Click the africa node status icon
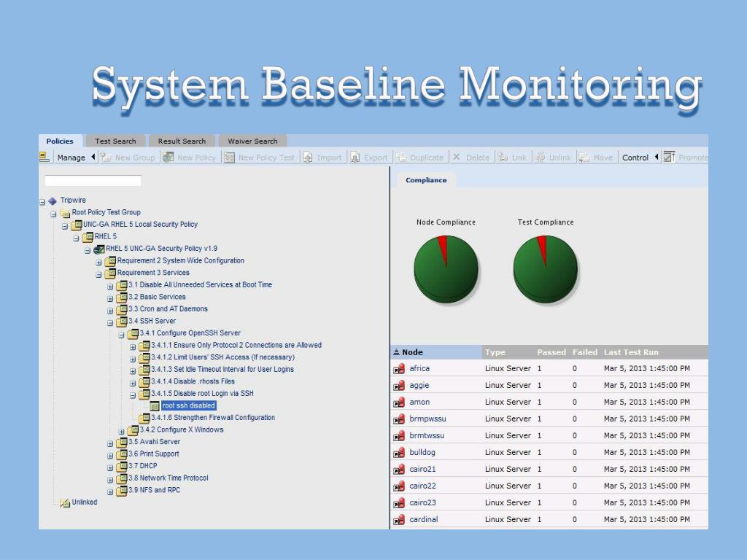747x560 pixels. click(399, 369)
